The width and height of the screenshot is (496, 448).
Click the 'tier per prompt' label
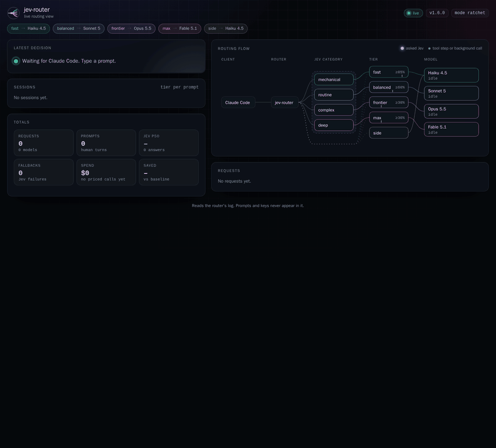pos(180,87)
